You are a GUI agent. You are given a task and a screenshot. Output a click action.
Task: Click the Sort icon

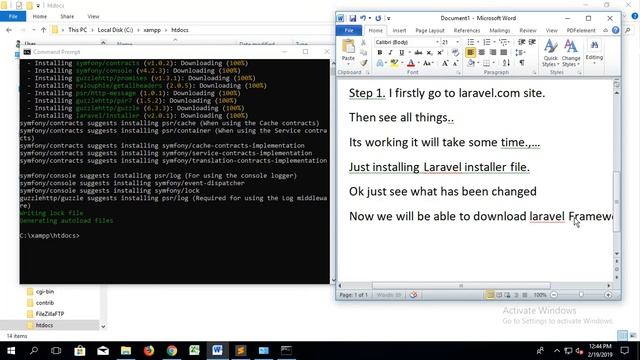(506, 63)
